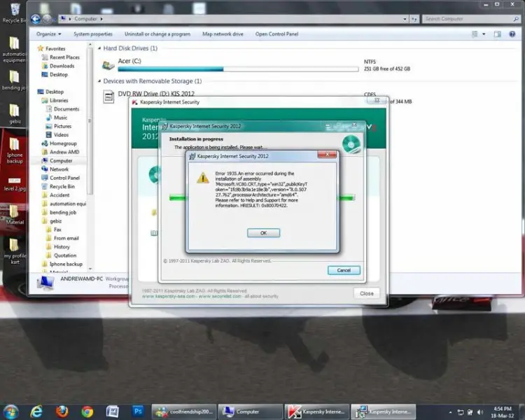Open gebiz desktop folder
Viewport: 525px width, 420px height.
pyautogui.click(x=15, y=114)
